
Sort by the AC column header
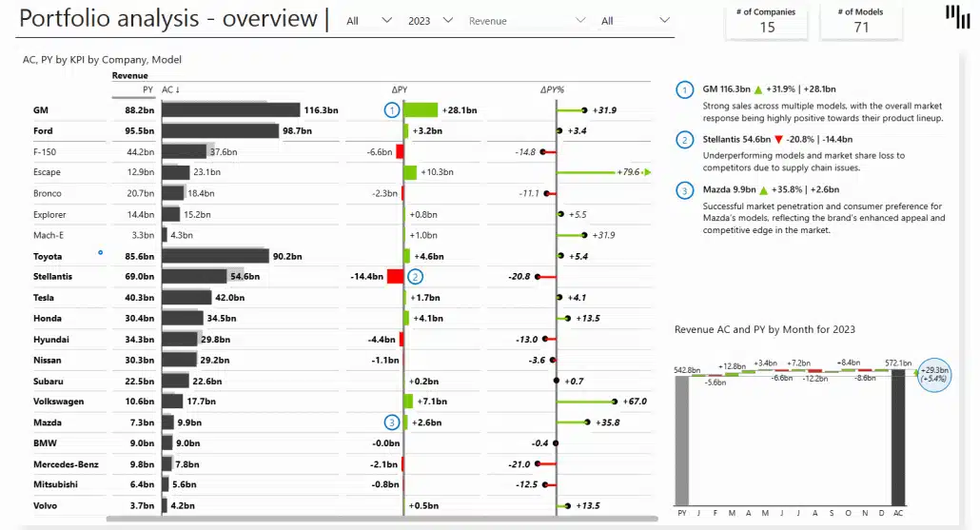pos(171,89)
